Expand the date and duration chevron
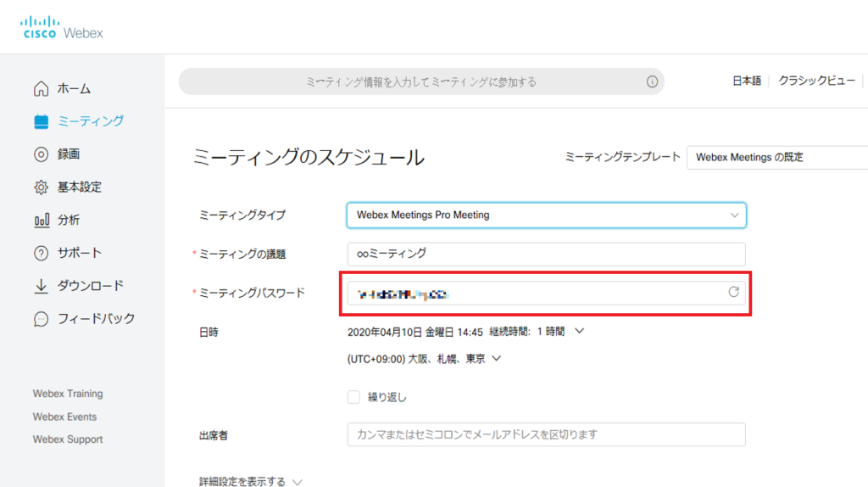 click(579, 332)
